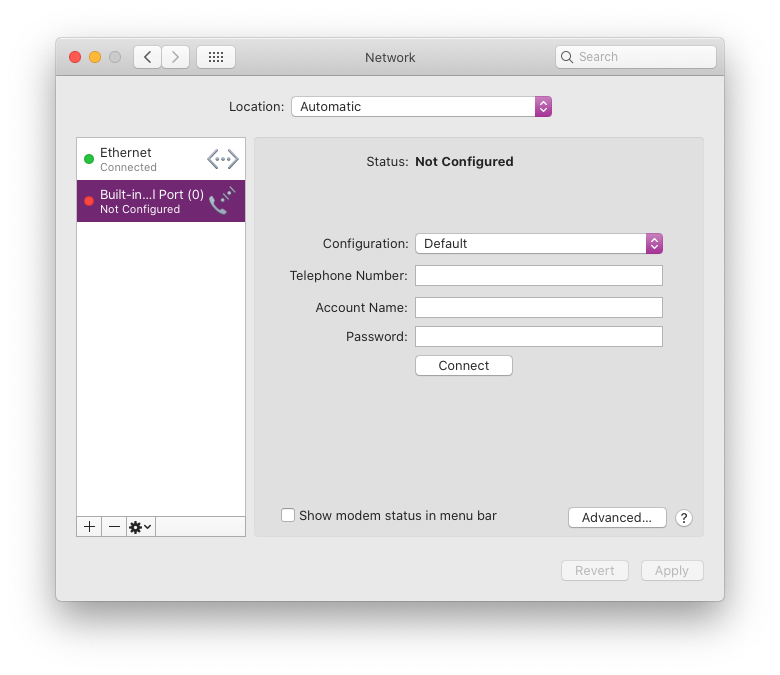
Task: Focus the Password field
Action: (539, 337)
